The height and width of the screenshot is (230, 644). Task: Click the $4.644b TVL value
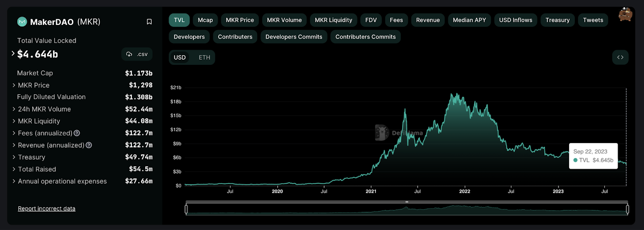tap(37, 54)
